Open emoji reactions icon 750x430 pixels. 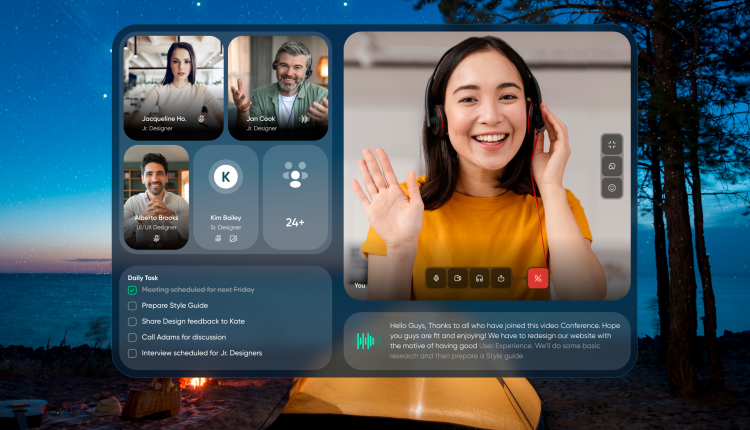(x=612, y=187)
